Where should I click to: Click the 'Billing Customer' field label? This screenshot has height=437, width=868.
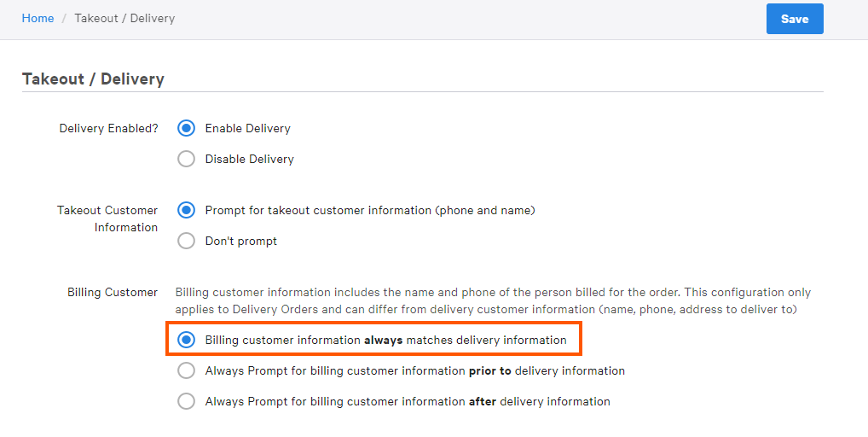113,292
